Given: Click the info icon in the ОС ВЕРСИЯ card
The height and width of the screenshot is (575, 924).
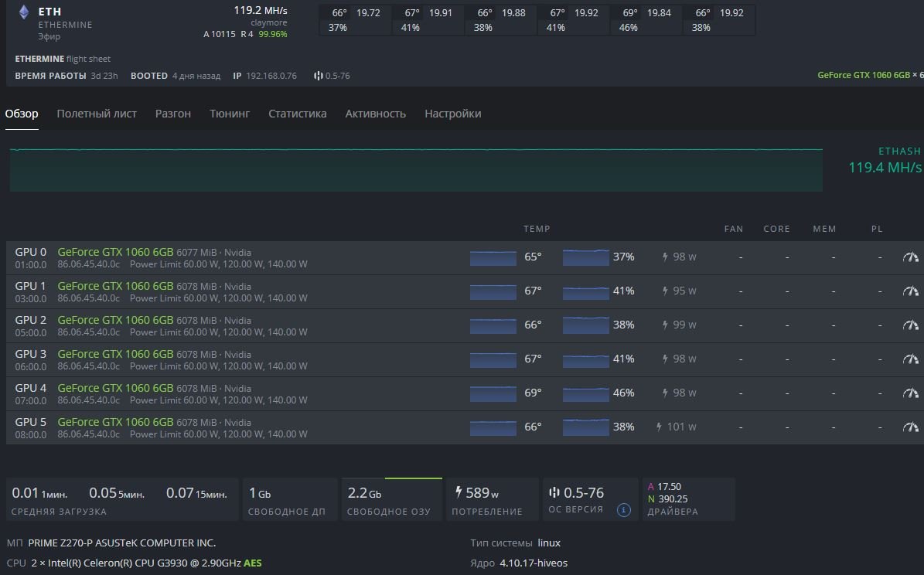Looking at the screenshot, I should tap(623, 509).
